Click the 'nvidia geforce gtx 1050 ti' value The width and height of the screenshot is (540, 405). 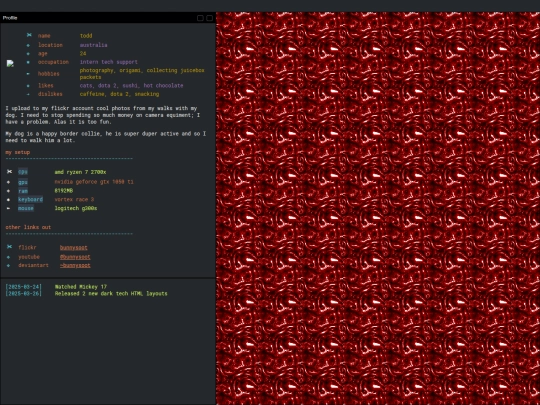point(94,182)
